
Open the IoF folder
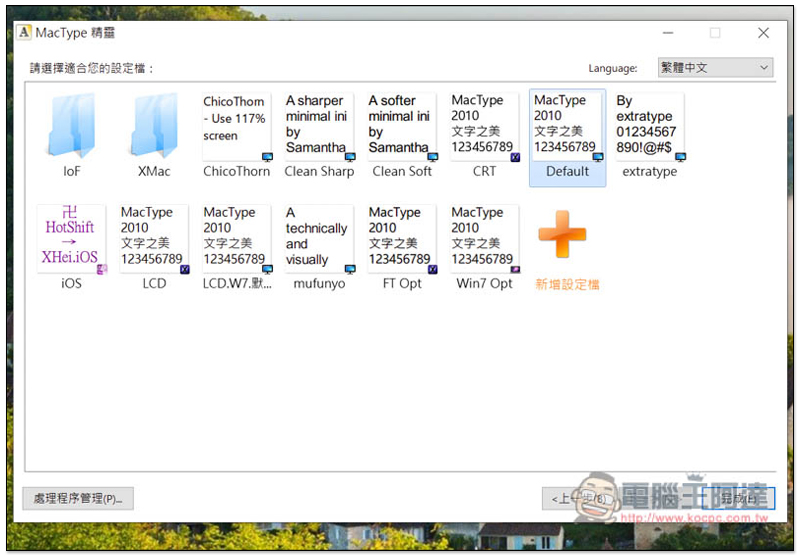coord(71,125)
